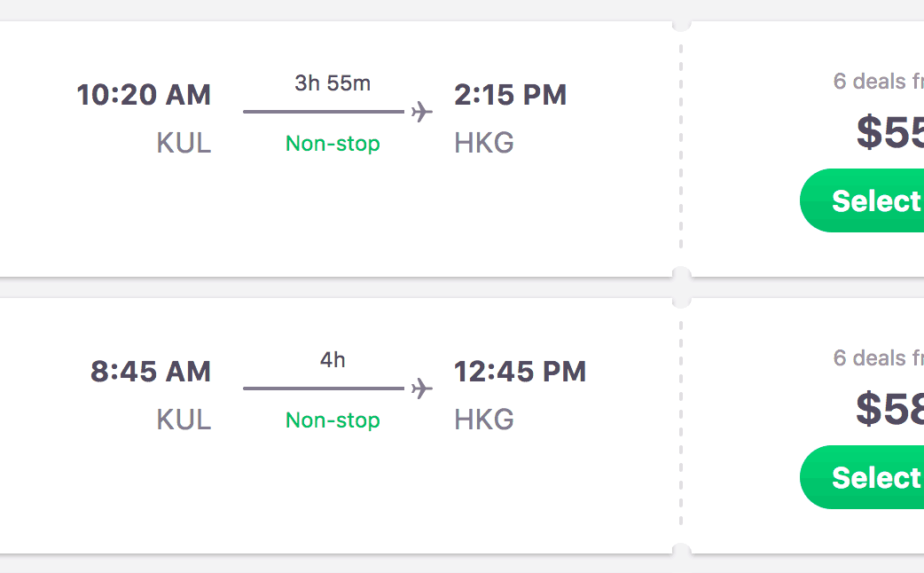Select the $55 flight deal
924x573 pixels.
[x=865, y=201]
